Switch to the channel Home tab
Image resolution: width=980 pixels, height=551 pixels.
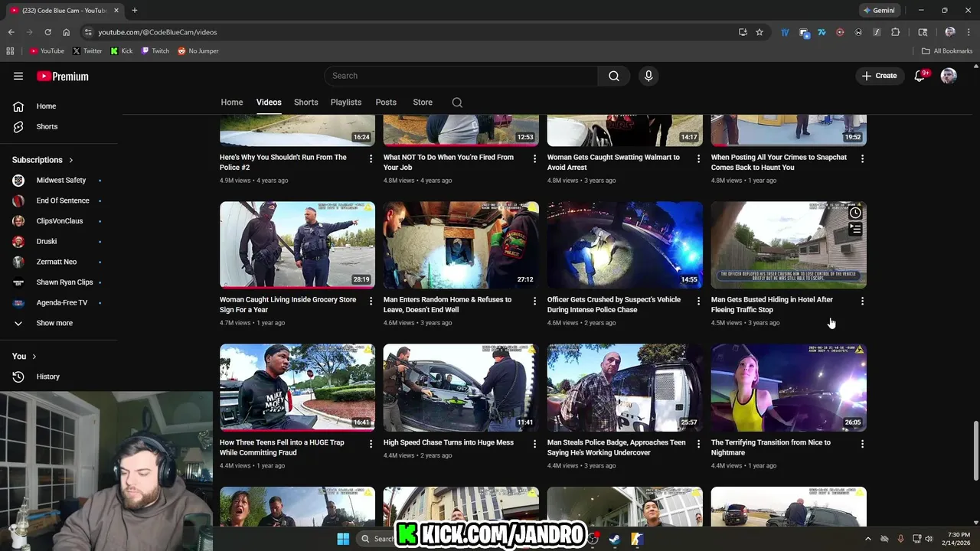pos(232,103)
